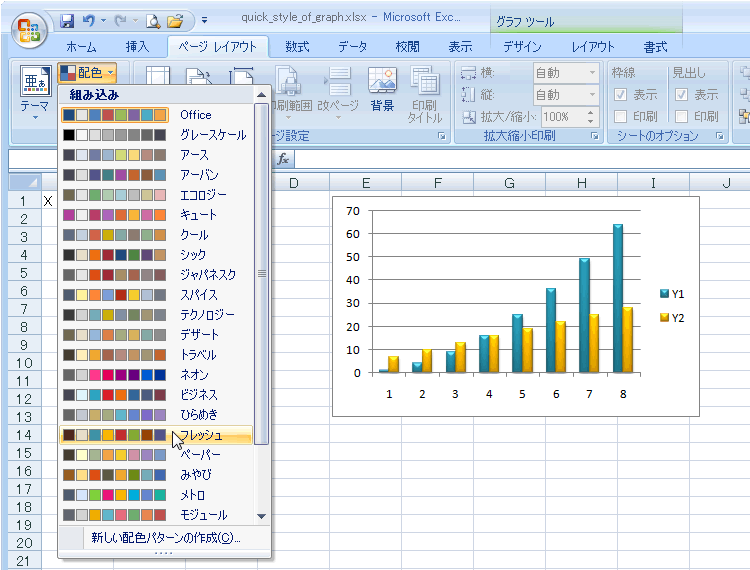Viewport: 750px width, 570px height.
Task: Click the color list scroll up arrow
Action: [x=261, y=95]
